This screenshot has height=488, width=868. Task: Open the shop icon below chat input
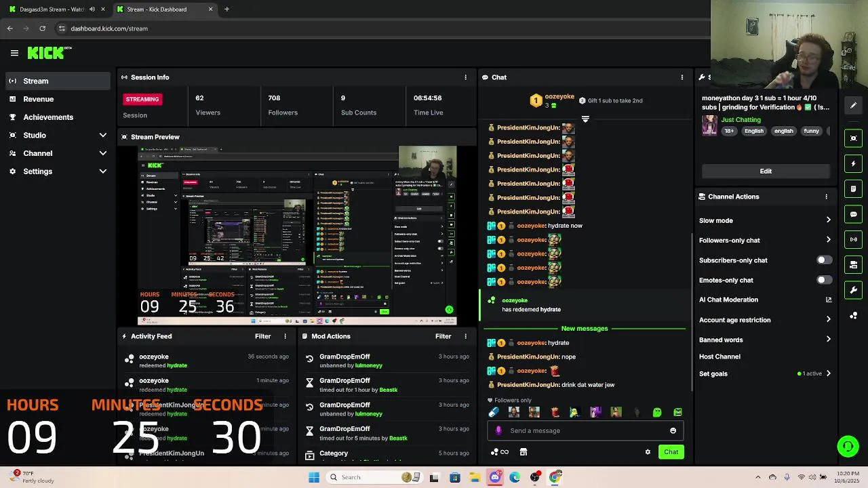(x=524, y=452)
